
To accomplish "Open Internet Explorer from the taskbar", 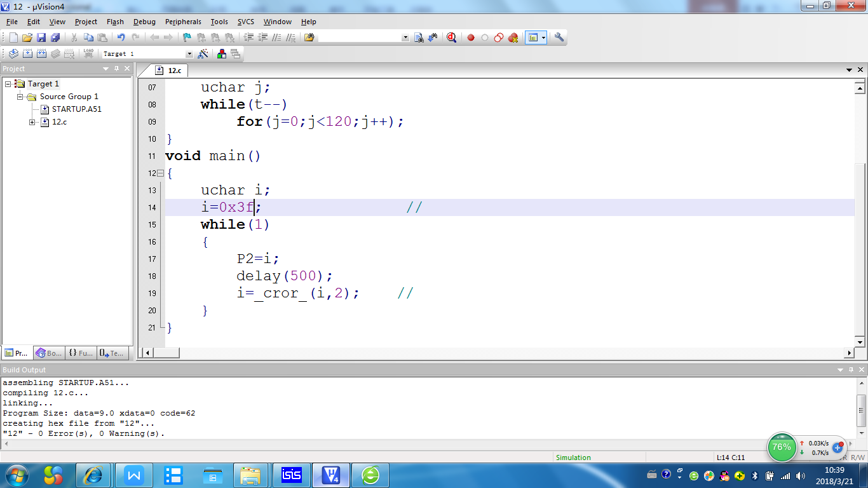I will coord(93,475).
